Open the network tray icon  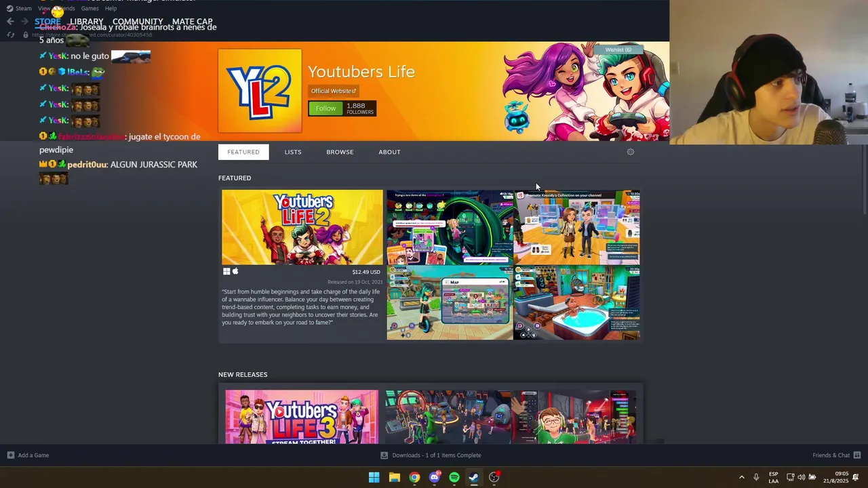[791, 477]
